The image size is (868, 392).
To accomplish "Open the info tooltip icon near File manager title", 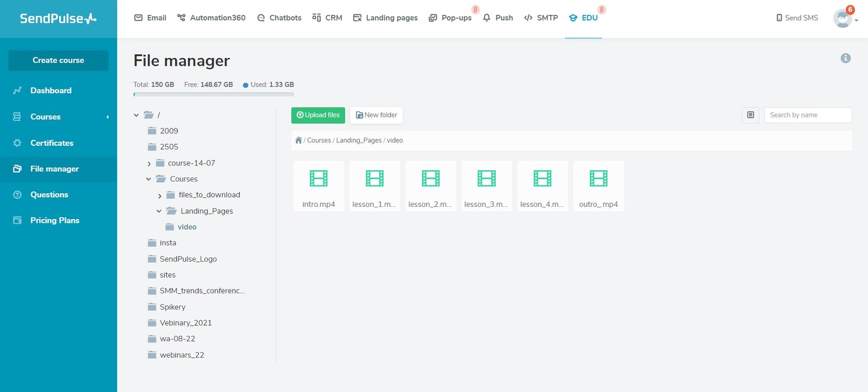I will pos(845,58).
